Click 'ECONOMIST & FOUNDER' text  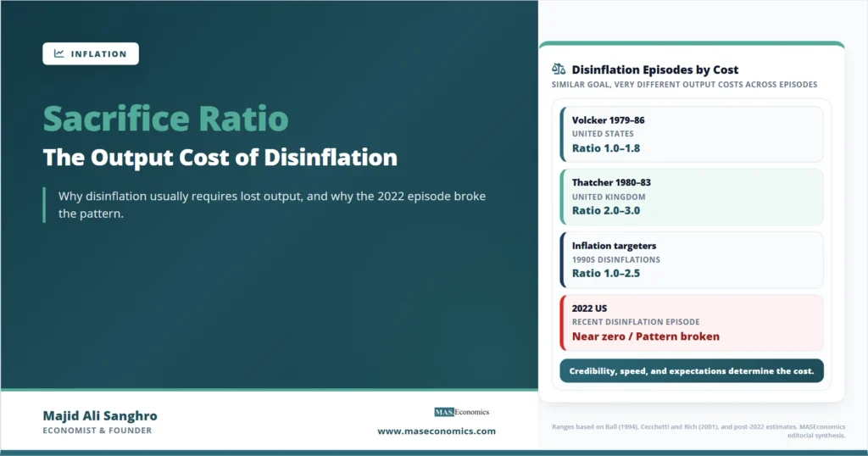coord(97,431)
